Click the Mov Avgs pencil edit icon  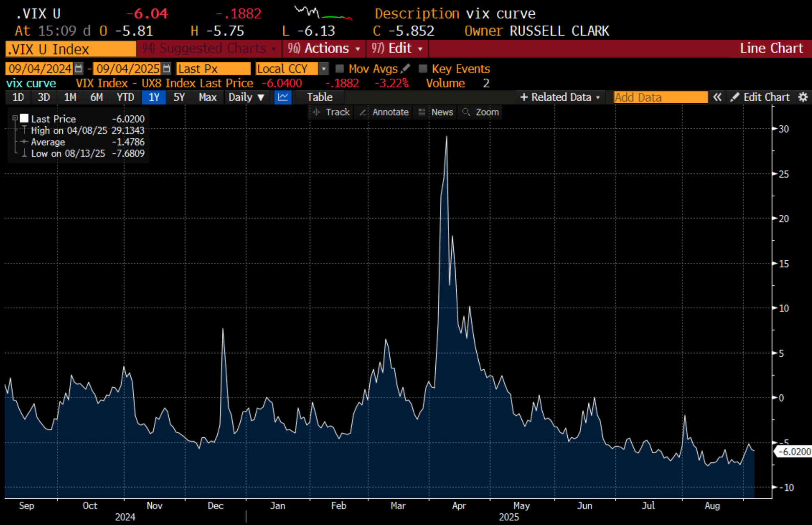[405, 68]
